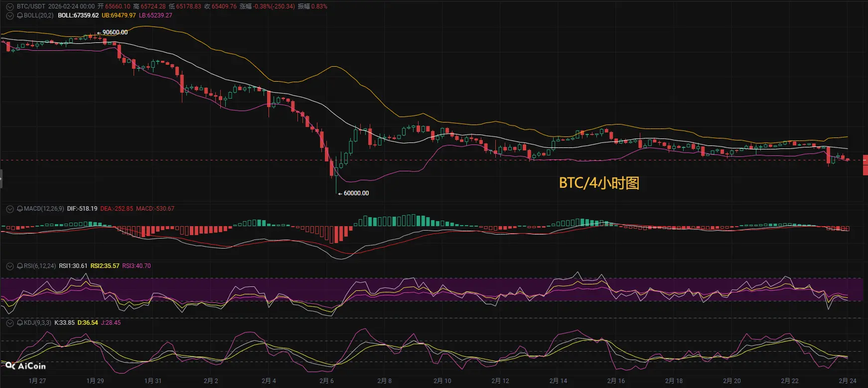
Task: Click the 1月 29 date on time axis
Action: pyautogui.click(x=95, y=381)
